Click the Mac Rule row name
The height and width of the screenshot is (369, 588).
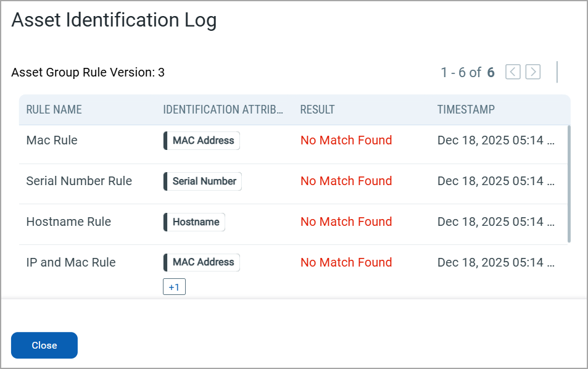(52, 140)
